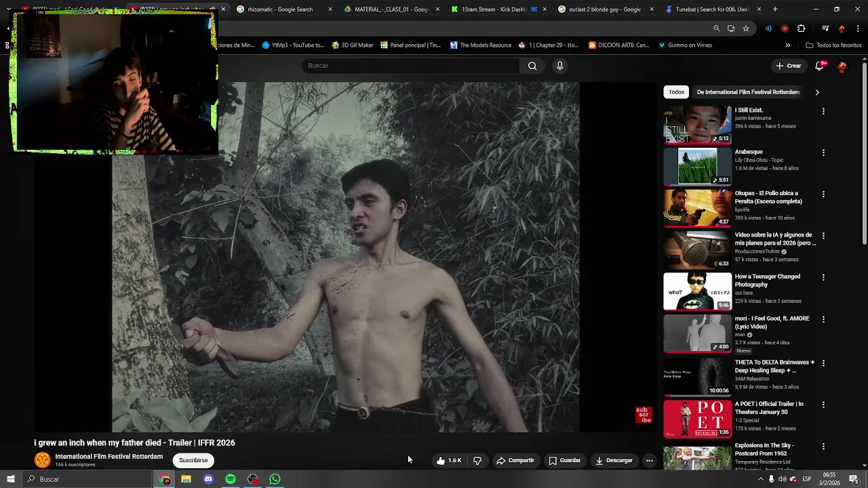Open YouTube notifications bell

pyautogui.click(x=820, y=66)
